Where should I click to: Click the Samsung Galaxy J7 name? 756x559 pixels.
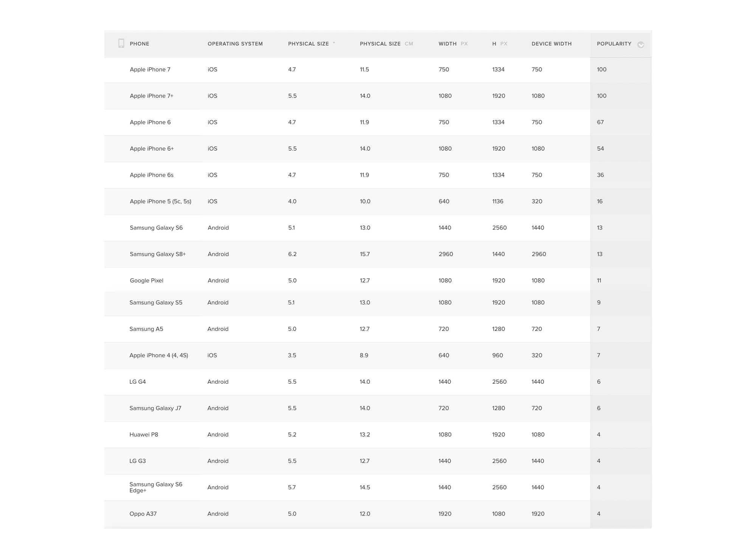pos(155,408)
